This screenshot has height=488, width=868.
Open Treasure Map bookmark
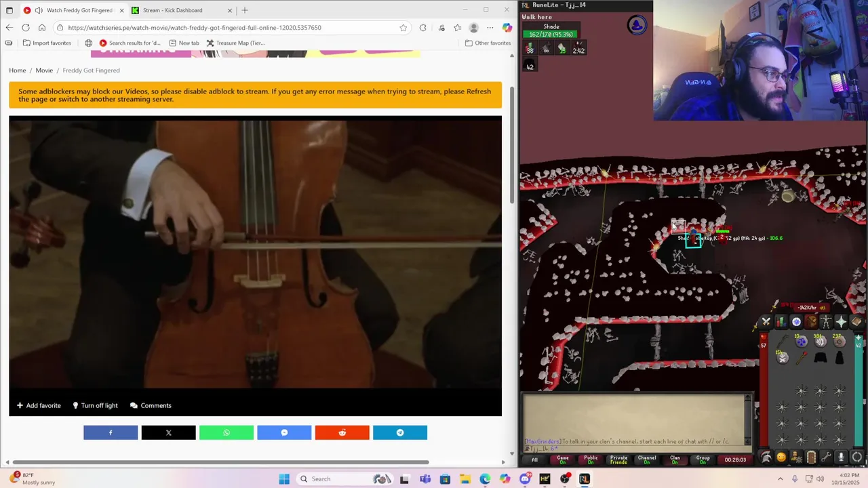(x=235, y=43)
